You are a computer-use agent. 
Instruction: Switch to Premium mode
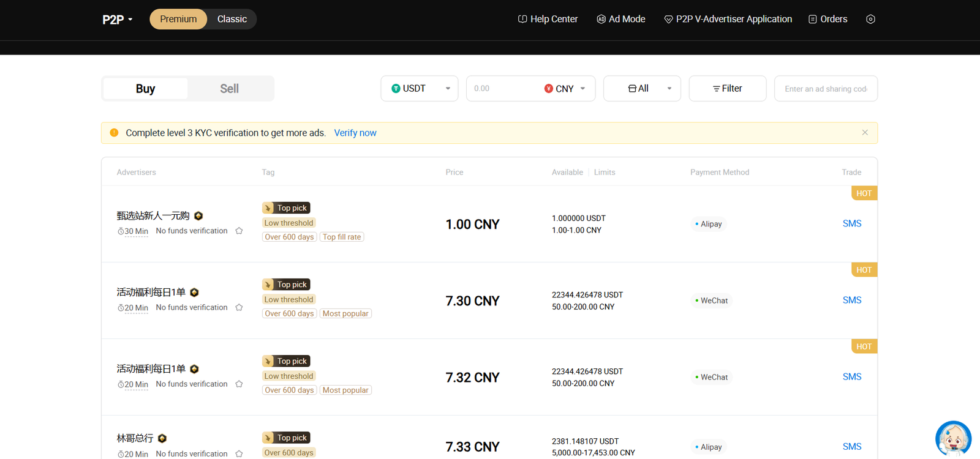178,19
